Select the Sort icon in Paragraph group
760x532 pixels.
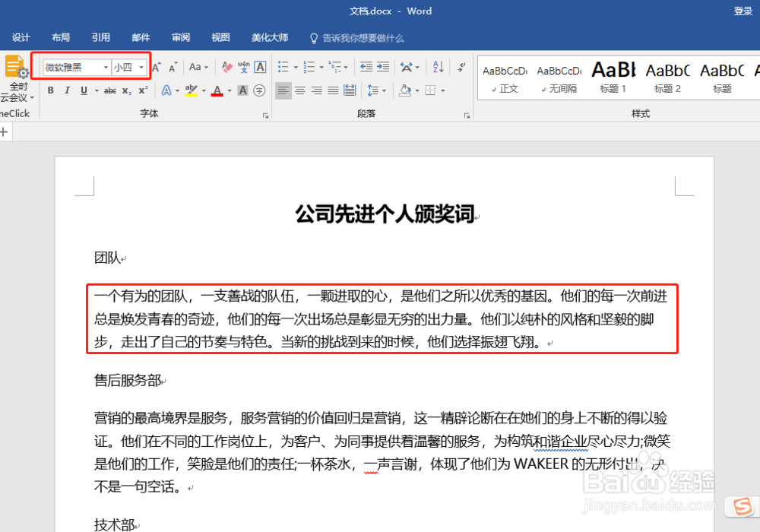tap(438, 68)
